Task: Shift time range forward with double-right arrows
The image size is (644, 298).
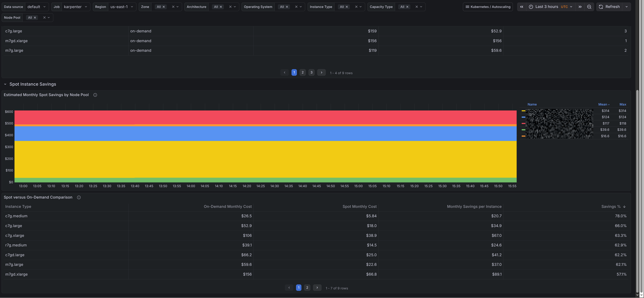Action: [580, 7]
